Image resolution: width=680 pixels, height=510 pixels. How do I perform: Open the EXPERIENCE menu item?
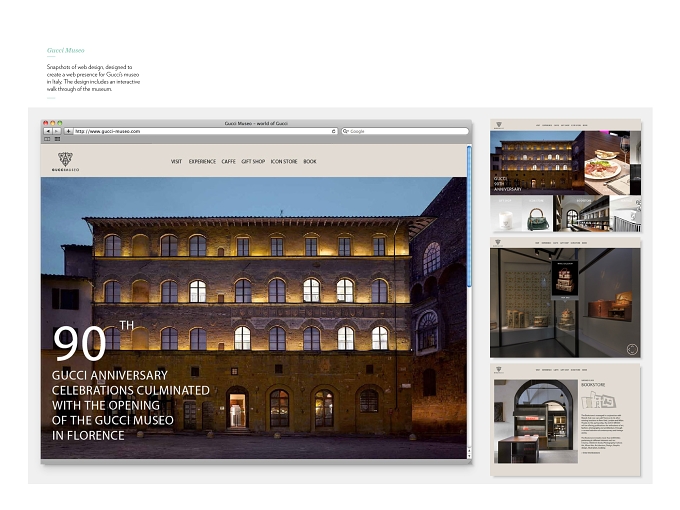(x=202, y=161)
